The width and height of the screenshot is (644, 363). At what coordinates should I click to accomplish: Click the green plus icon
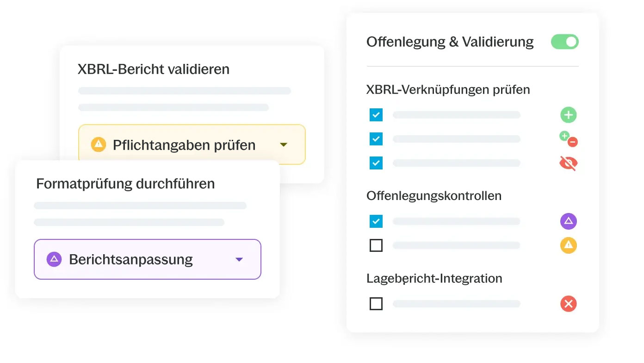point(568,115)
